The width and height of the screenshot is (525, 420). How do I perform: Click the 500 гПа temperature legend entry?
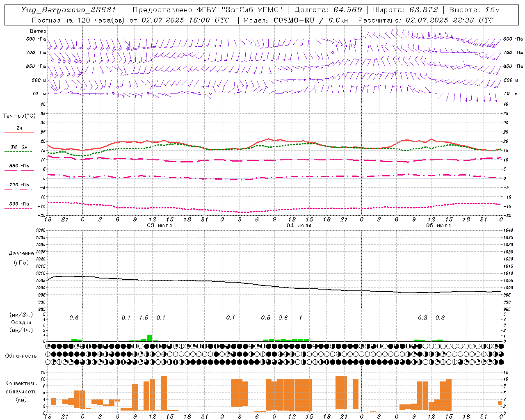coord(19,205)
